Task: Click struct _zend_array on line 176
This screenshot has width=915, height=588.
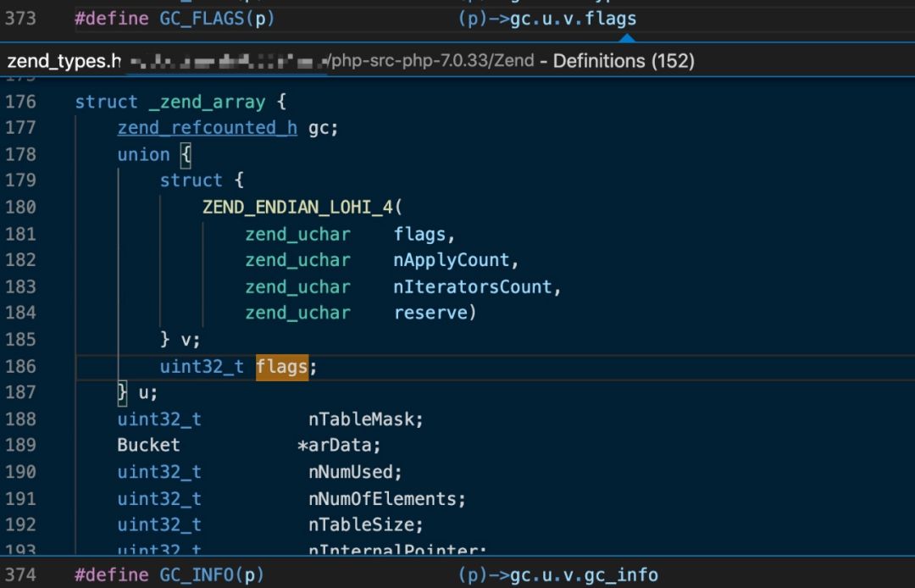Action: [x=169, y=102]
